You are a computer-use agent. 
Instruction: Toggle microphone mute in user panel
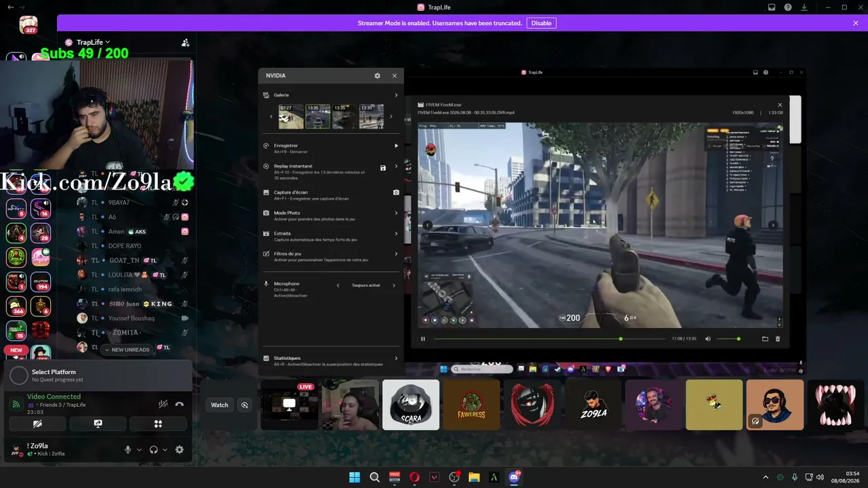(x=127, y=449)
